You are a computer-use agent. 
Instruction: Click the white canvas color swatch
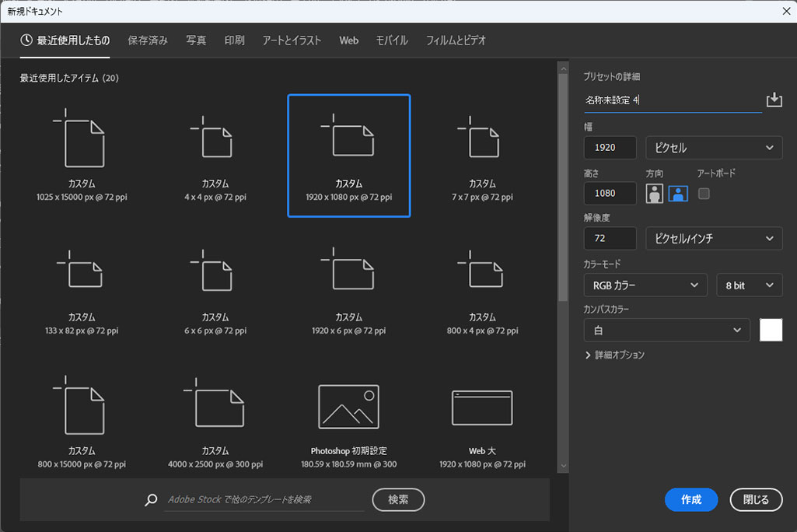(771, 330)
